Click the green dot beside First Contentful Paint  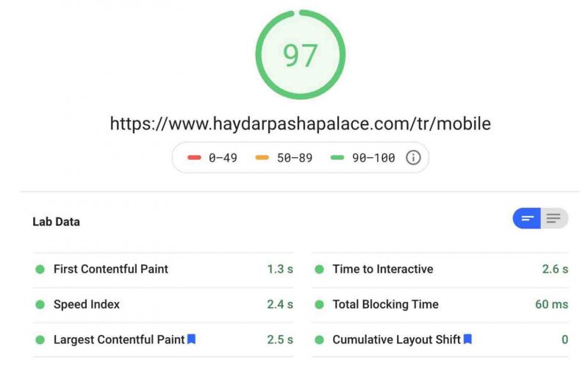[40, 270]
